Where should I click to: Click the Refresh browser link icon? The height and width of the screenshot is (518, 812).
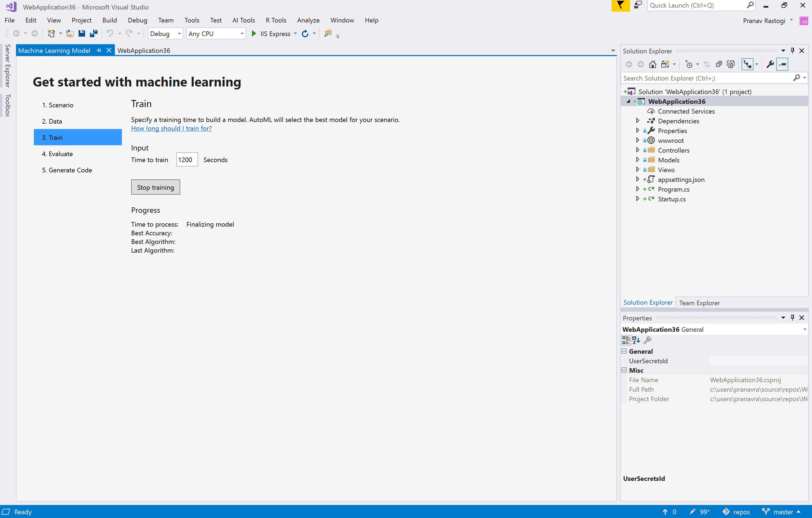305,33
